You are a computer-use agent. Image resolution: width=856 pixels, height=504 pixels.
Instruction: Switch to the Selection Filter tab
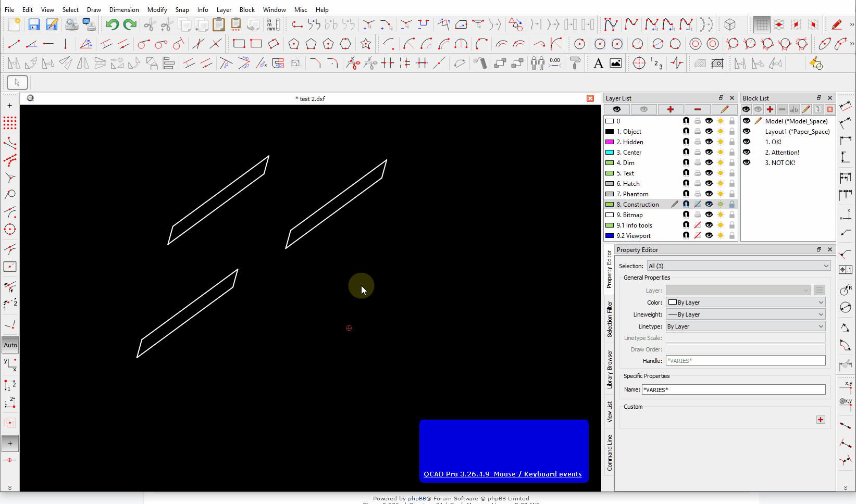(610, 319)
